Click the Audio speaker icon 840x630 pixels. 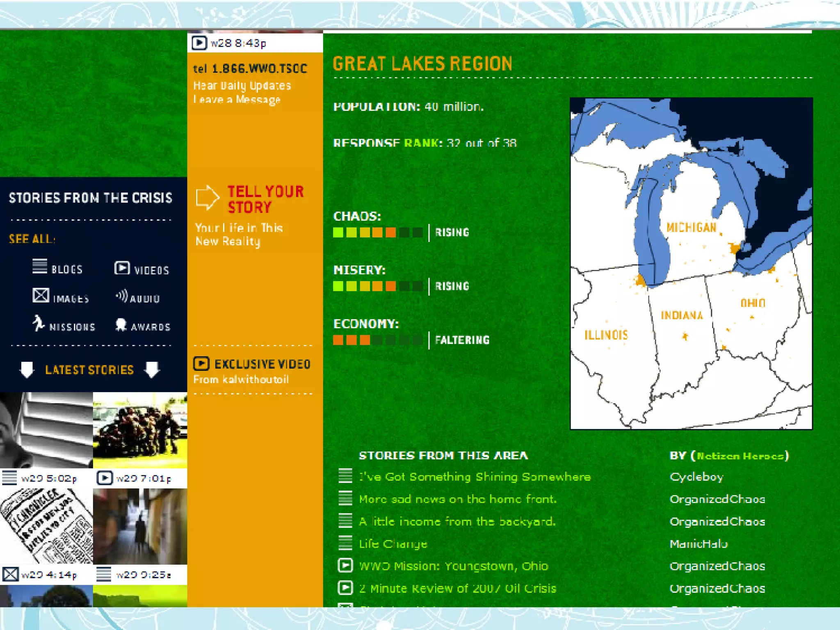(122, 296)
